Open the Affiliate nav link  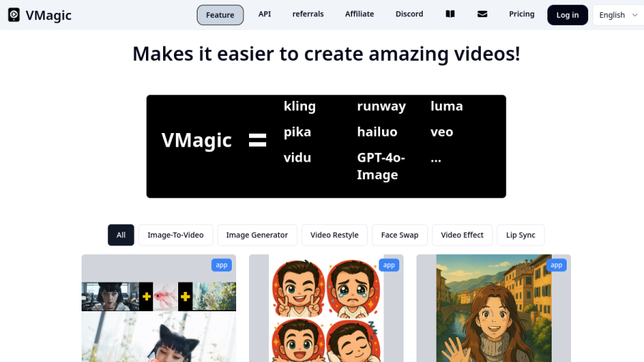click(x=359, y=14)
